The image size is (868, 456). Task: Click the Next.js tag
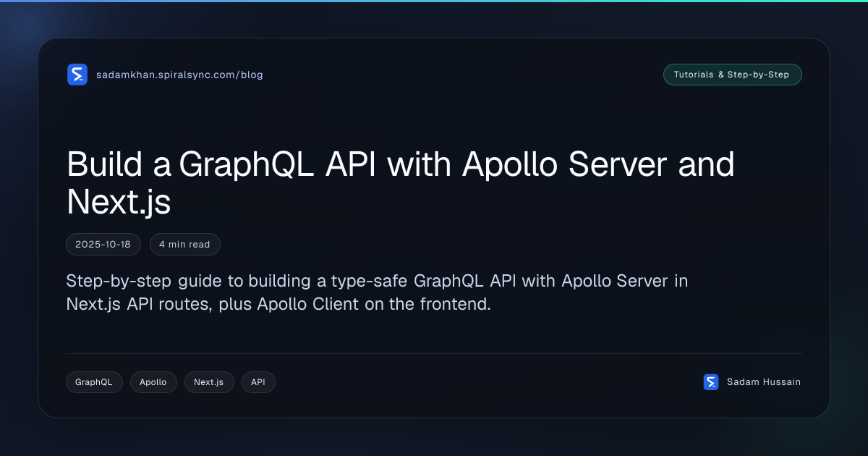pos(209,382)
